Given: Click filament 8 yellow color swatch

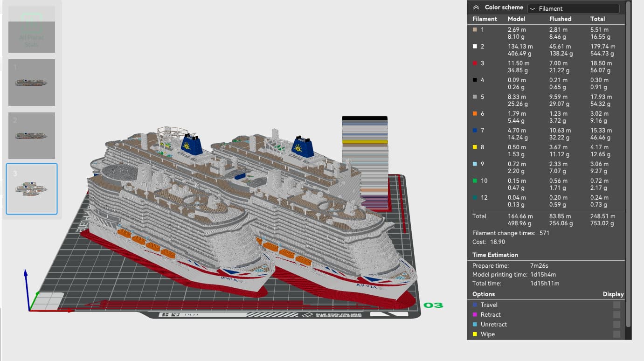Looking at the screenshot, I should click(x=475, y=147).
